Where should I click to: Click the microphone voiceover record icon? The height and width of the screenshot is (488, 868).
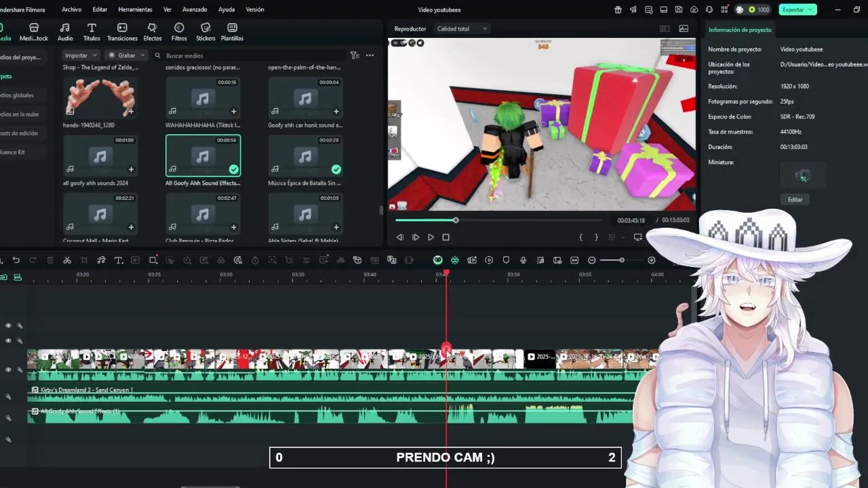[523, 260]
